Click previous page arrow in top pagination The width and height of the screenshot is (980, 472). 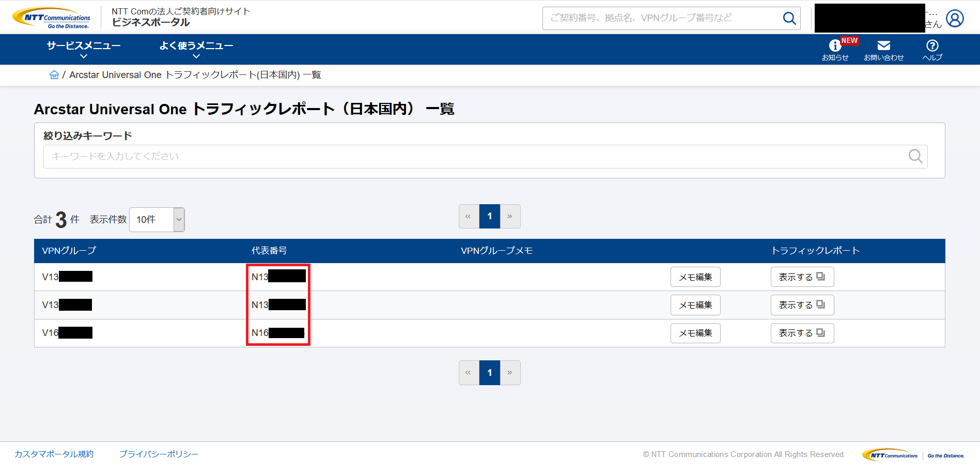[x=469, y=216]
